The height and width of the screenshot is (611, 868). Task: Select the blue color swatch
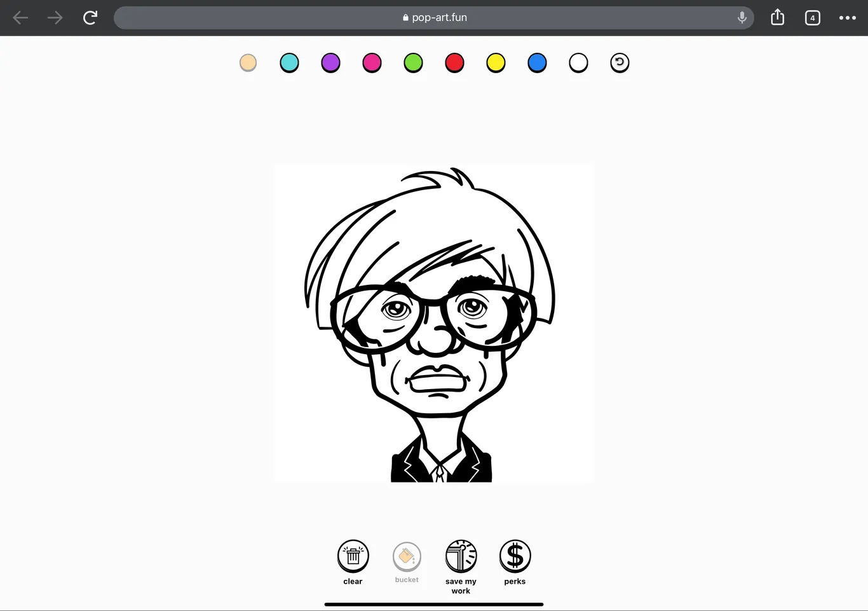pyautogui.click(x=537, y=62)
